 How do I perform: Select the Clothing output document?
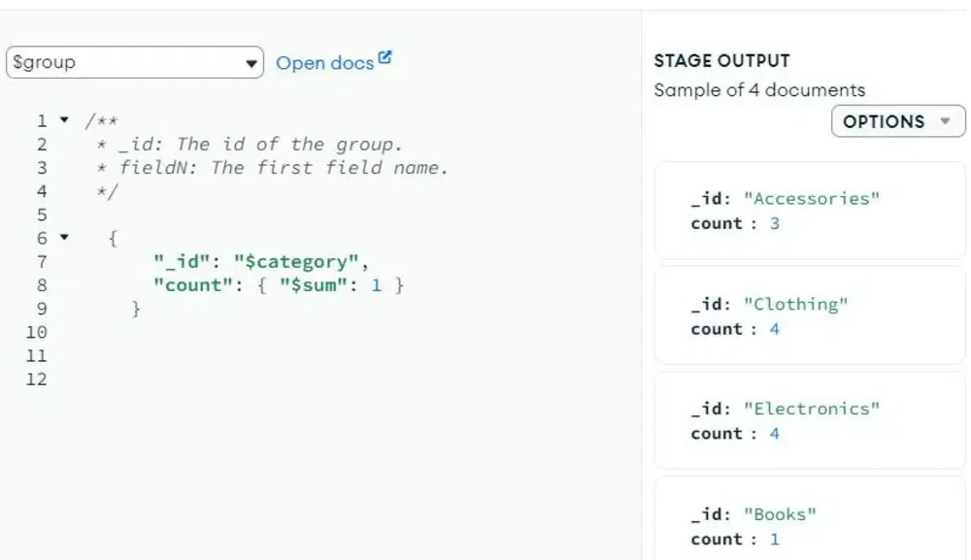click(810, 315)
